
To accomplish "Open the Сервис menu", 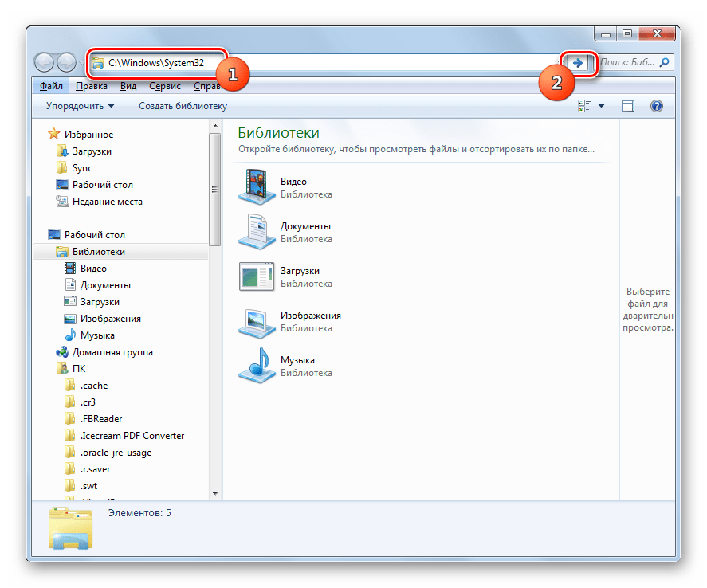I will coord(164,86).
